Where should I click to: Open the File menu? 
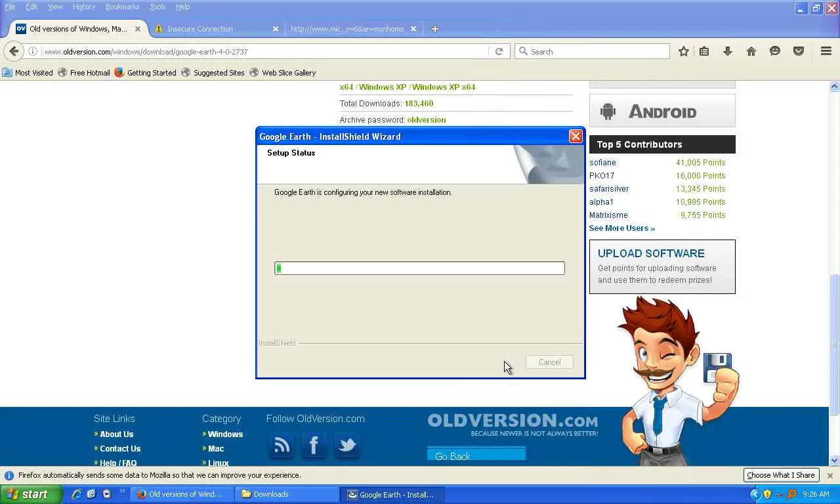pos(10,7)
